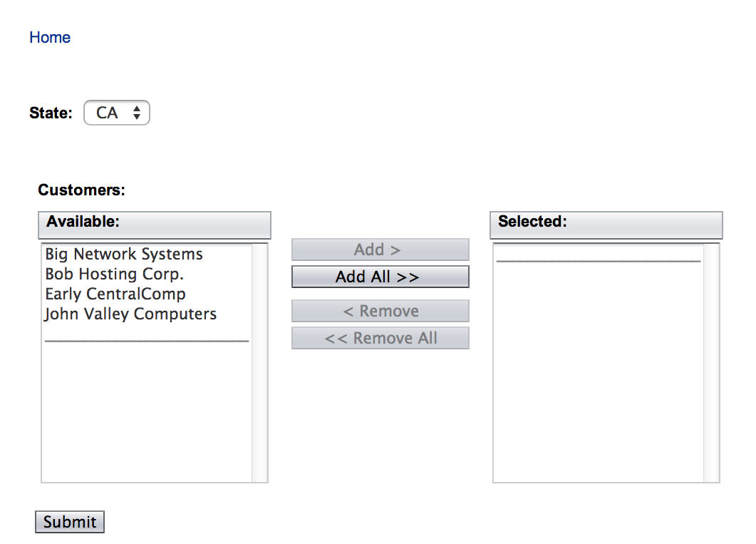Image resolution: width=756 pixels, height=544 pixels.
Task: Submit the customer selection form
Action: (x=70, y=522)
